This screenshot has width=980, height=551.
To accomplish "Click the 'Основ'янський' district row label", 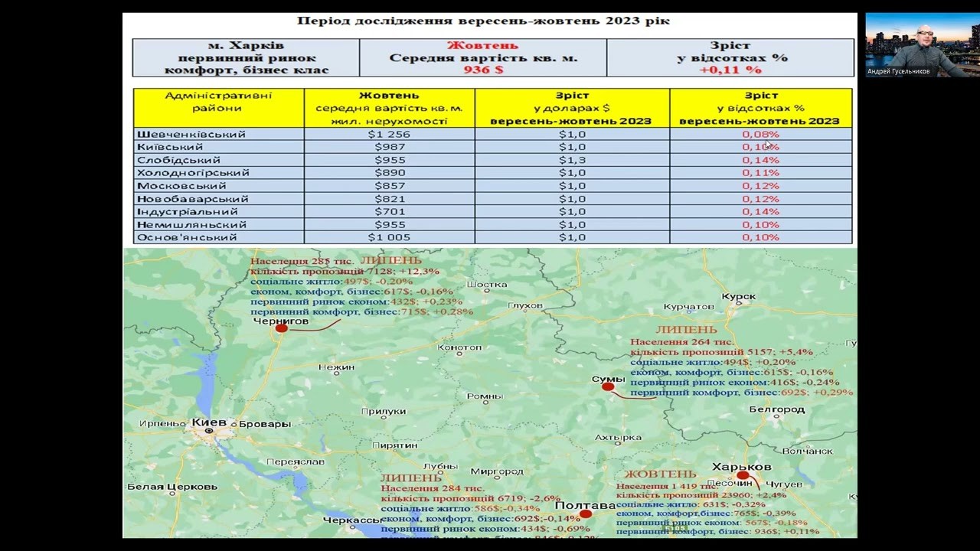I will coord(187,238).
